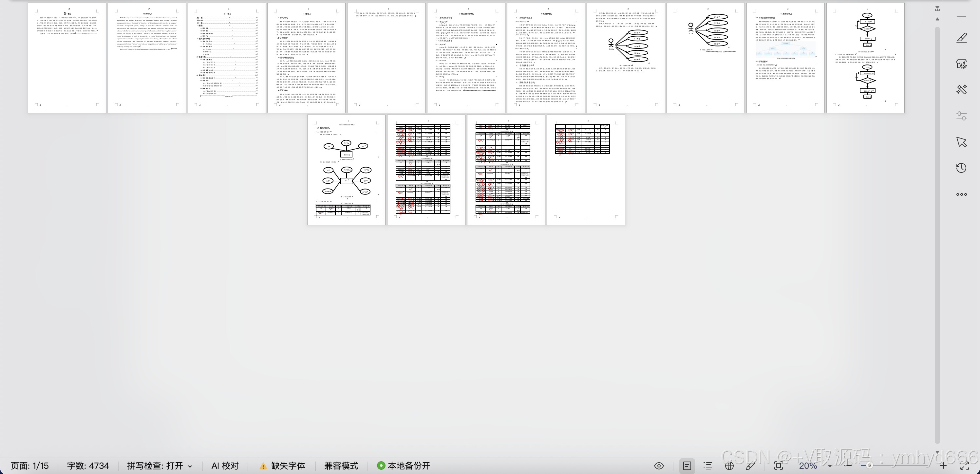The image size is (980, 474).
Task: Enter fullscreen with the expand arrows icon
Action: click(x=964, y=466)
